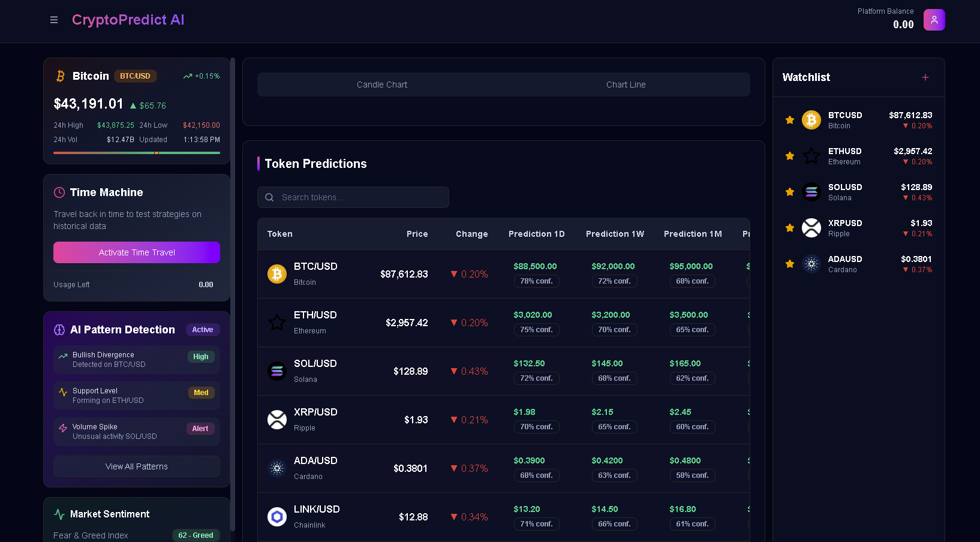Click the XRP/USD price $1.93 in table
Viewport: 980px width, 542px height.
[x=416, y=420]
